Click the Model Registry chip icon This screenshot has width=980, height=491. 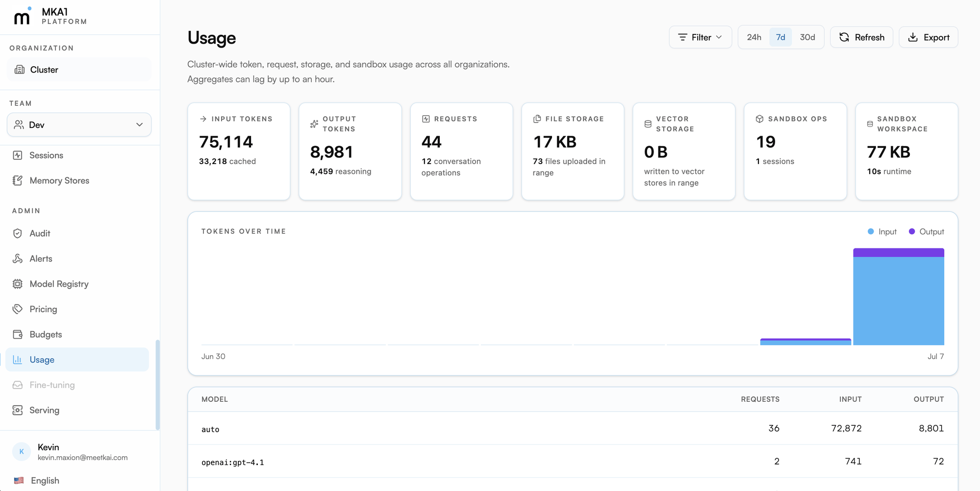point(18,284)
